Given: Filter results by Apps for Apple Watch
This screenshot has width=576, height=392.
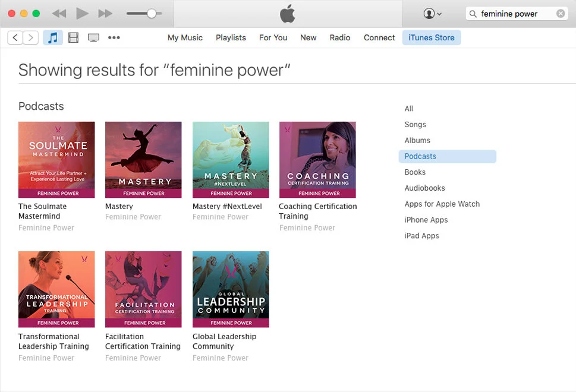Looking at the screenshot, I should 442,204.
